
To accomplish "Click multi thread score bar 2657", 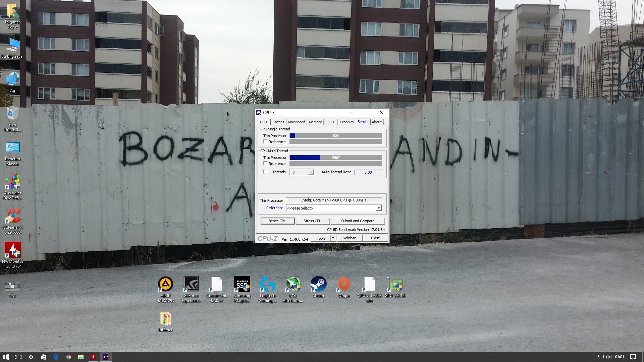I will coord(336,158).
